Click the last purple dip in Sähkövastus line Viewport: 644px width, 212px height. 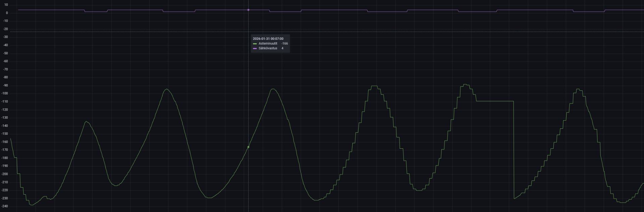(x=589, y=12)
